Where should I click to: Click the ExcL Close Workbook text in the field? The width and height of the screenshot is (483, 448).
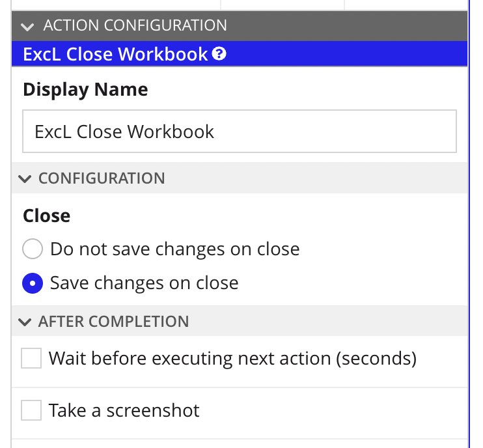coord(124,132)
